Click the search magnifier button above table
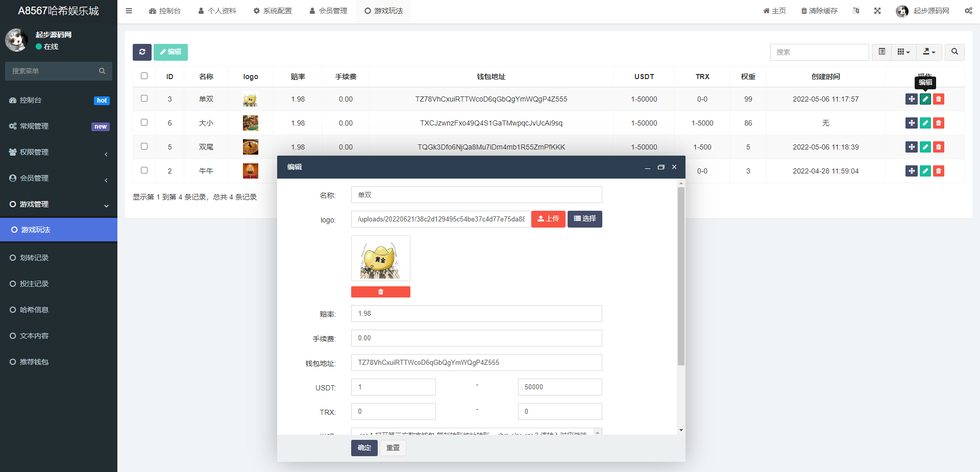This screenshot has height=472, width=980. pos(954,52)
